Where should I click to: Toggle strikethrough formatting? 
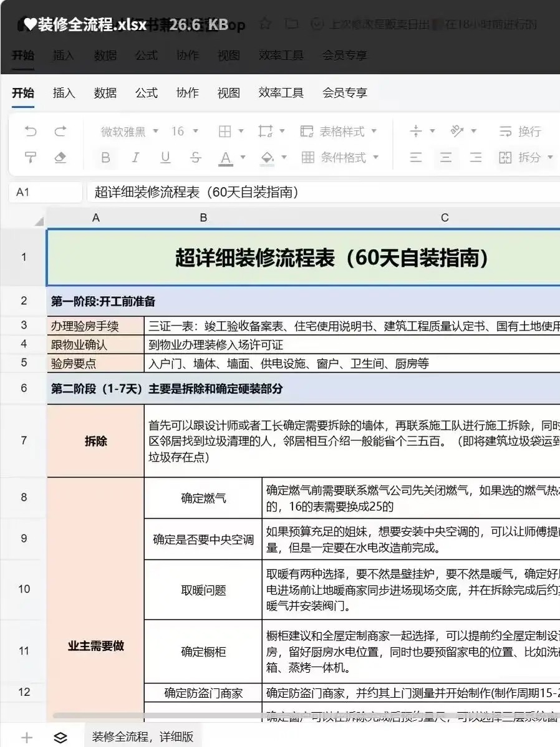click(195, 157)
